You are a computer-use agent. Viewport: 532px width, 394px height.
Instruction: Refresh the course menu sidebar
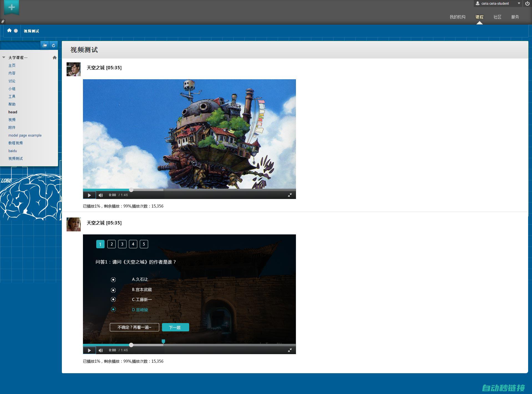54,45
